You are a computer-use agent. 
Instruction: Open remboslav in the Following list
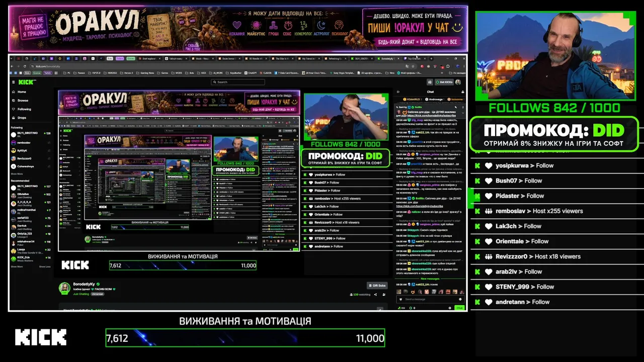click(x=31, y=143)
